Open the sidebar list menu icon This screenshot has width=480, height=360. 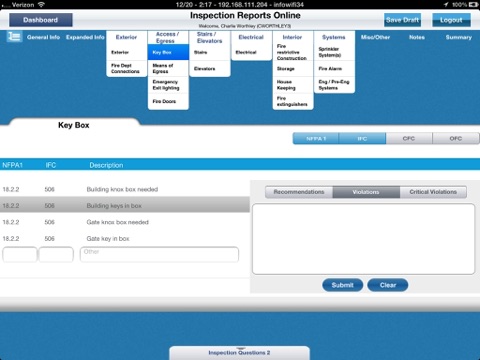14,36
